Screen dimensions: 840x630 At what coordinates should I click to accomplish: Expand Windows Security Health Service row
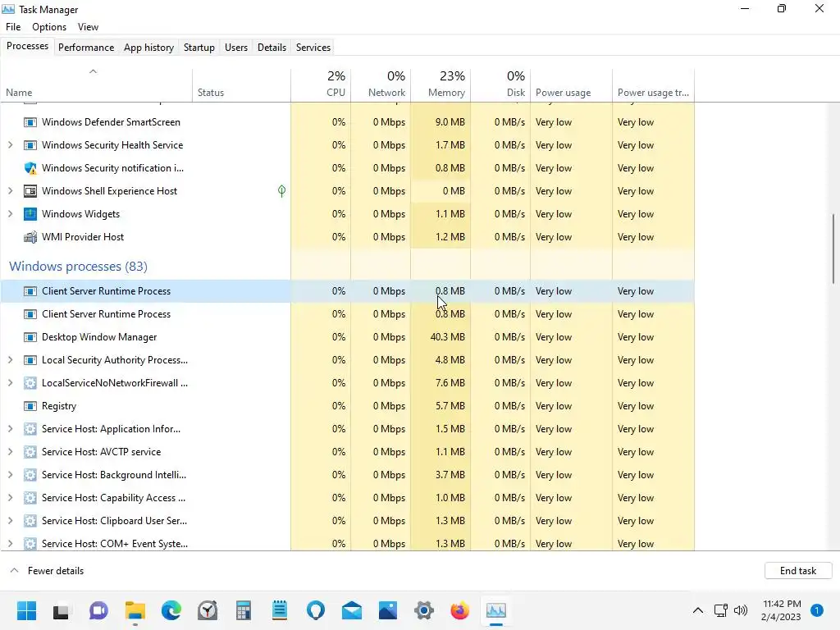[x=10, y=145]
